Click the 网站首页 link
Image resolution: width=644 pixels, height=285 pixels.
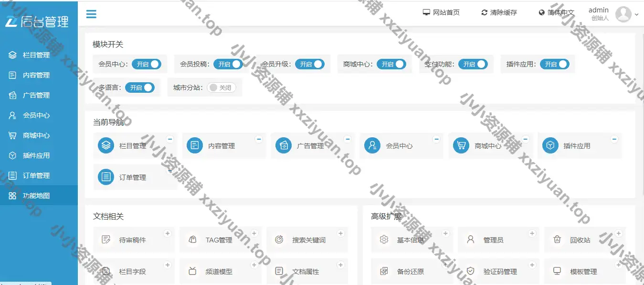pyautogui.click(x=441, y=13)
